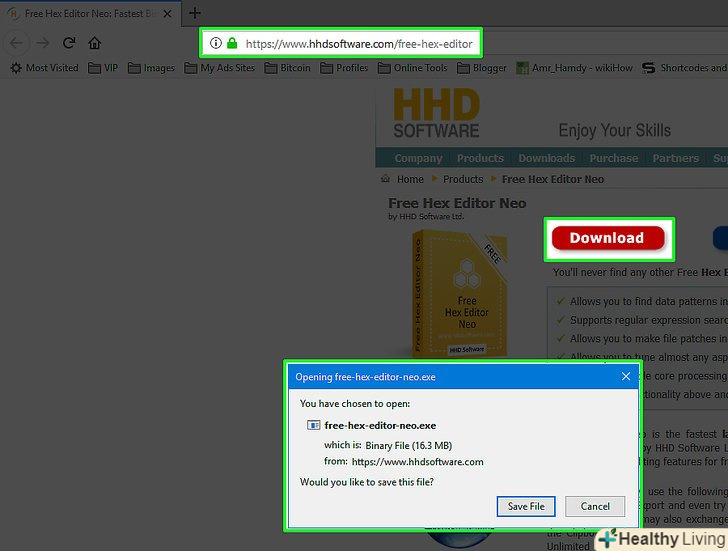This screenshot has height=551, width=728.
Task: Click Cancel in the download dialog
Action: pos(595,506)
